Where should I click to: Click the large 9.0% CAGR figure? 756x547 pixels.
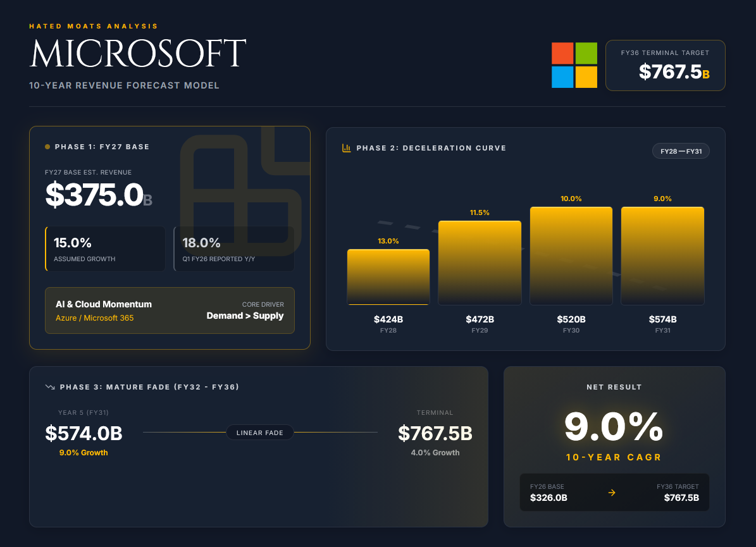click(x=614, y=426)
